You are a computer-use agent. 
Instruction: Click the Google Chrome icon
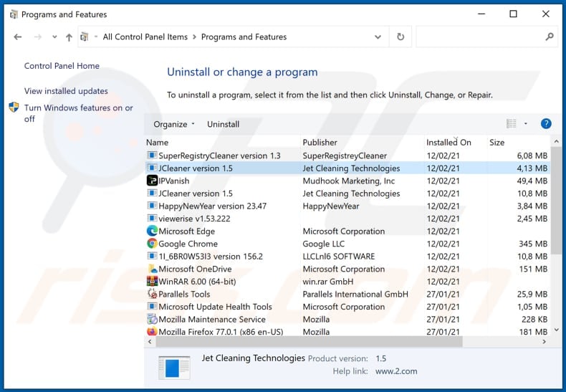pyautogui.click(x=152, y=244)
